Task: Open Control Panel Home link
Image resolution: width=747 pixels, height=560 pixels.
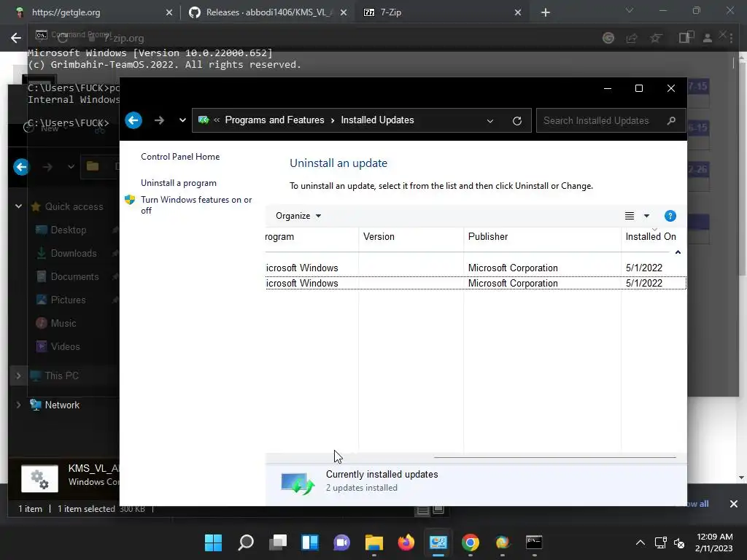Action: pos(180,157)
